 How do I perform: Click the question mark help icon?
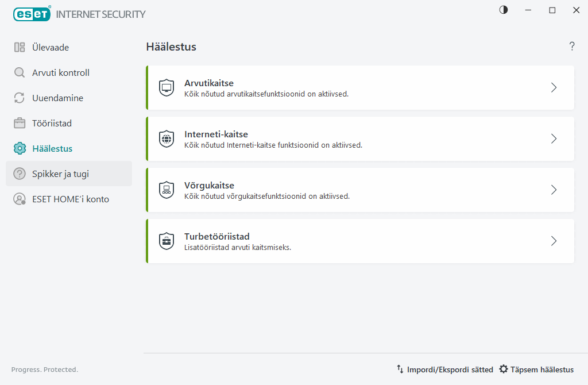[x=572, y=47]
